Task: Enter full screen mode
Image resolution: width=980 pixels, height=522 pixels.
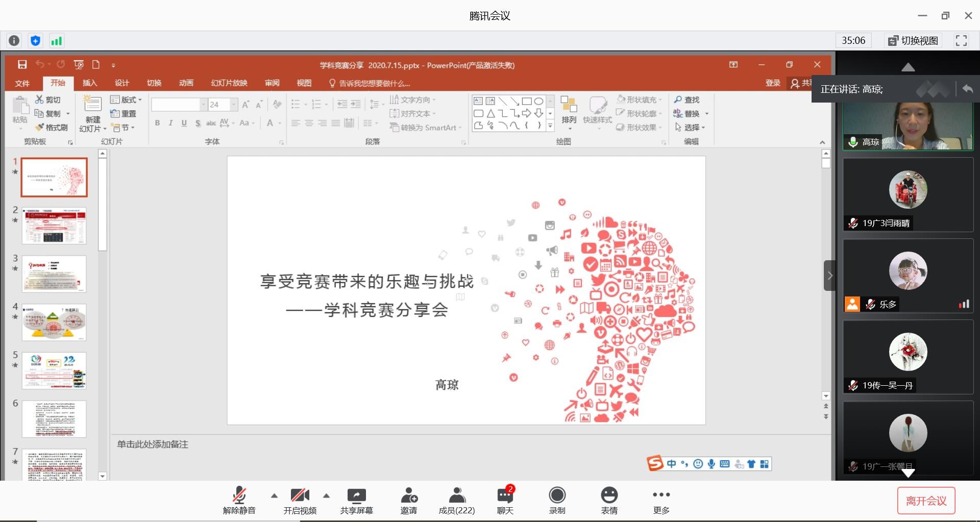Action: click(961, 41)
